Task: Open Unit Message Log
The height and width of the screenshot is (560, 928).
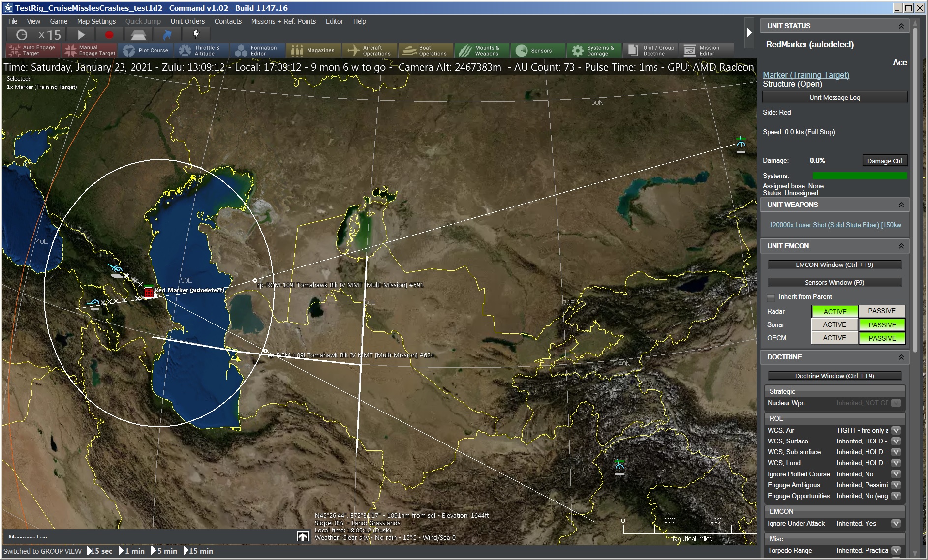Action: click(x=835, y=97)
